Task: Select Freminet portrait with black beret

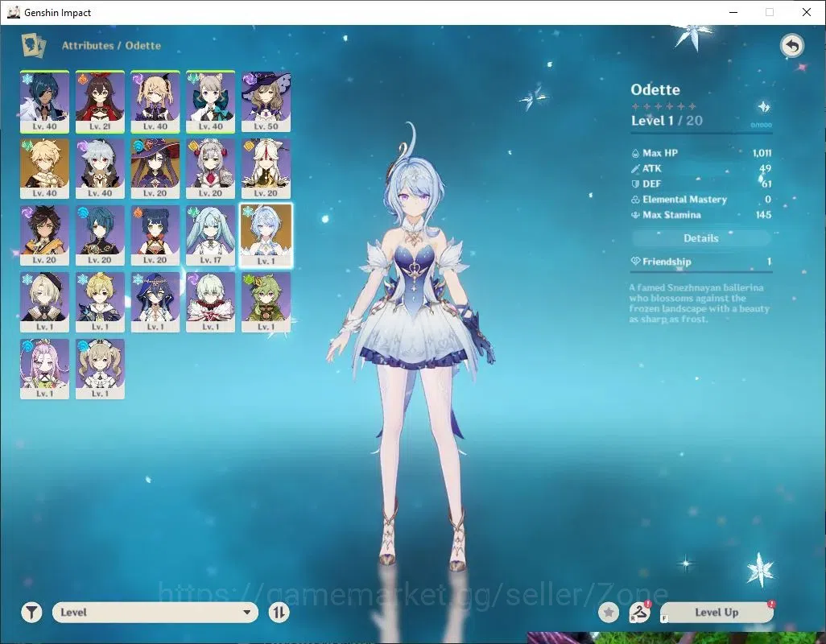Action: pos(45,302)
